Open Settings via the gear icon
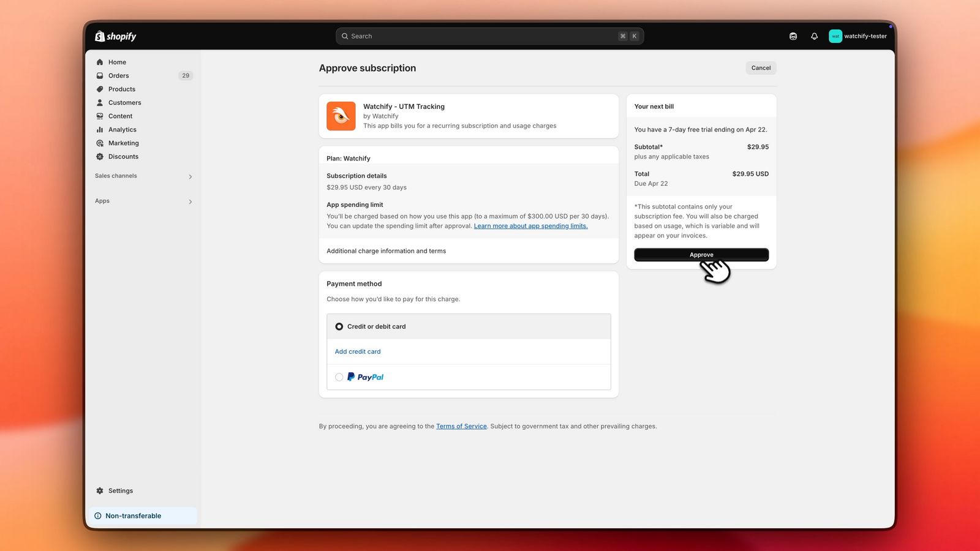Image resolution: width=980 pixels, height=551 pixels. 100,491
